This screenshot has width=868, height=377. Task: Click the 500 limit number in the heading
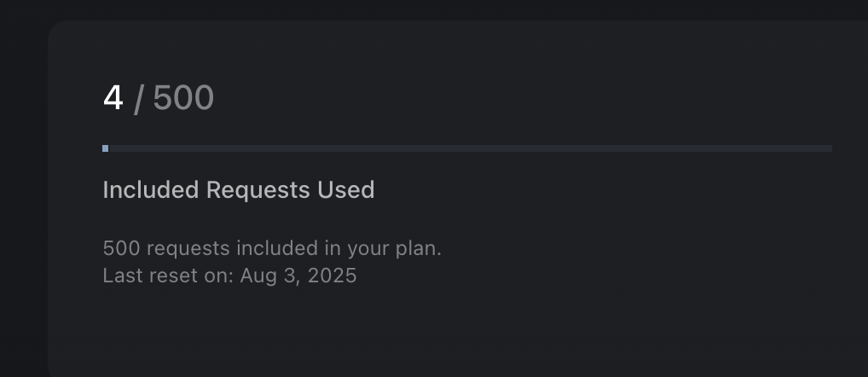tap(183, 98)
